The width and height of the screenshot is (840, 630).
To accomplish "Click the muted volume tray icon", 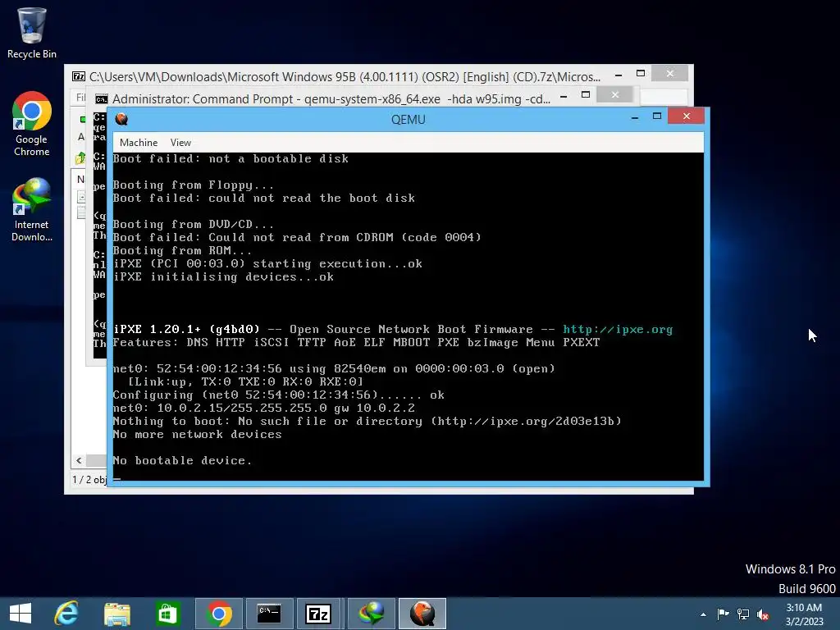I will coord(763,614).
